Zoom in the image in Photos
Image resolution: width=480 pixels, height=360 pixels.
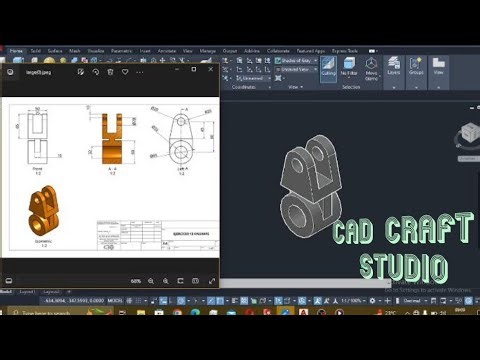[x=166, y=281]
